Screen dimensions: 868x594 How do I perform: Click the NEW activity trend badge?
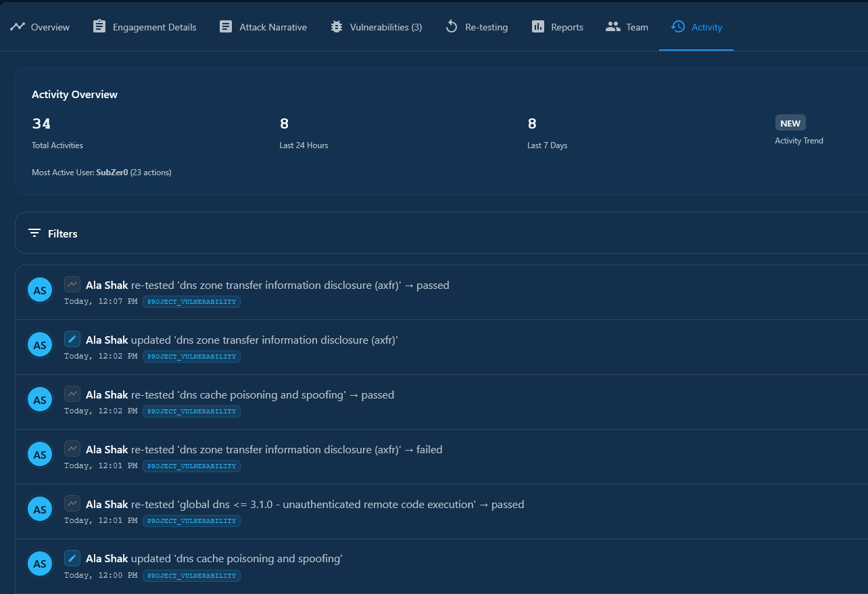790,123
